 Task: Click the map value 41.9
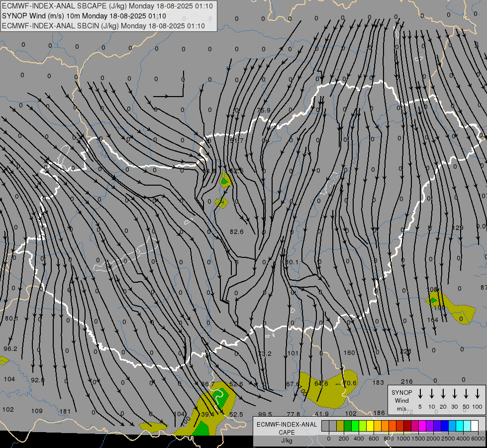322,414
